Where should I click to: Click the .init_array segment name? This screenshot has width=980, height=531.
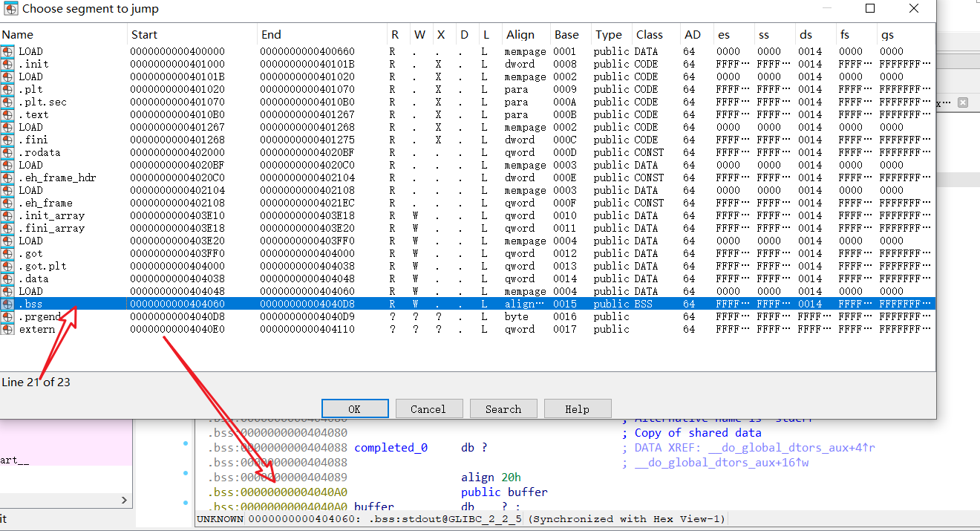51,215
